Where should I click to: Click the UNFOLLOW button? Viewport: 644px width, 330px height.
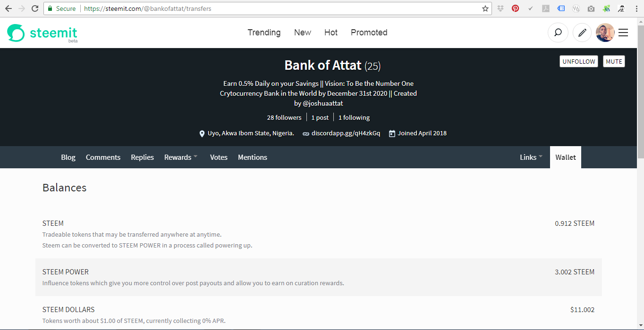click(579, 61)
